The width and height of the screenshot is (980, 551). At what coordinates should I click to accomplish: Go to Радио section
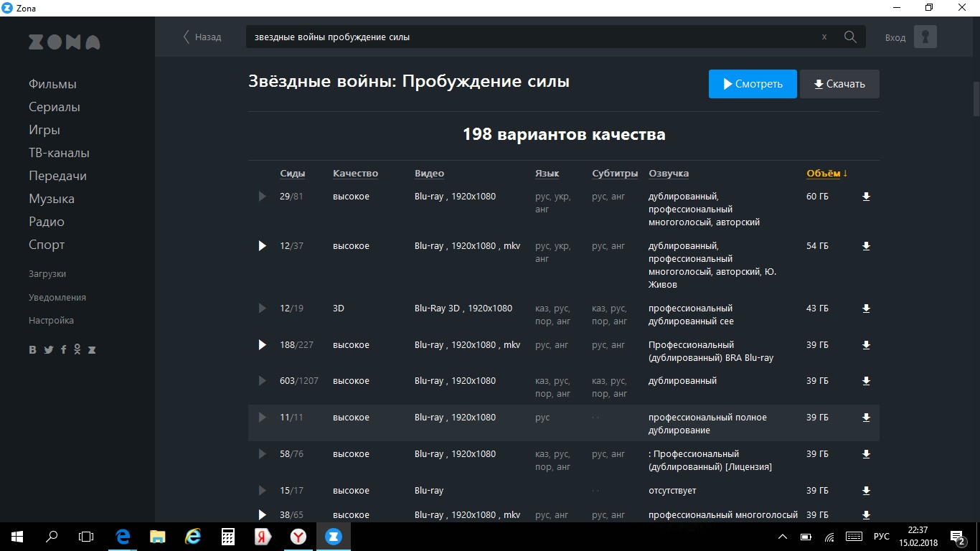click(x=47, y=222)
